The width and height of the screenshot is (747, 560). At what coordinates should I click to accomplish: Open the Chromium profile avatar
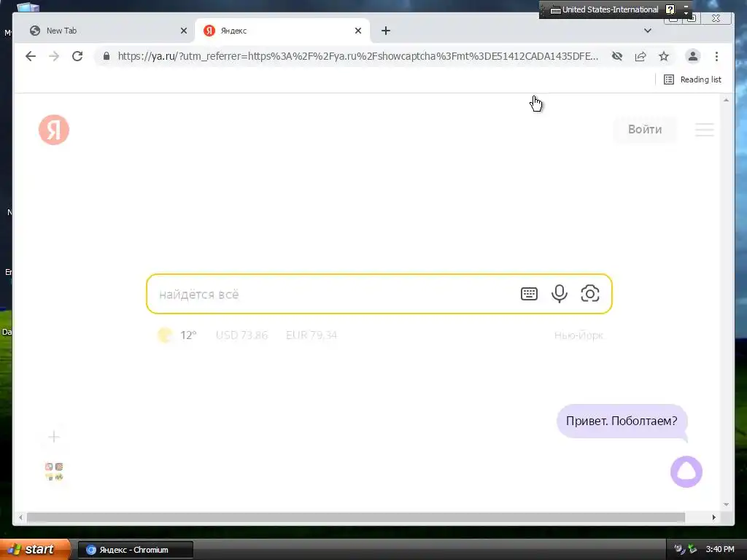pyautogui.click(x=693, y=56)
